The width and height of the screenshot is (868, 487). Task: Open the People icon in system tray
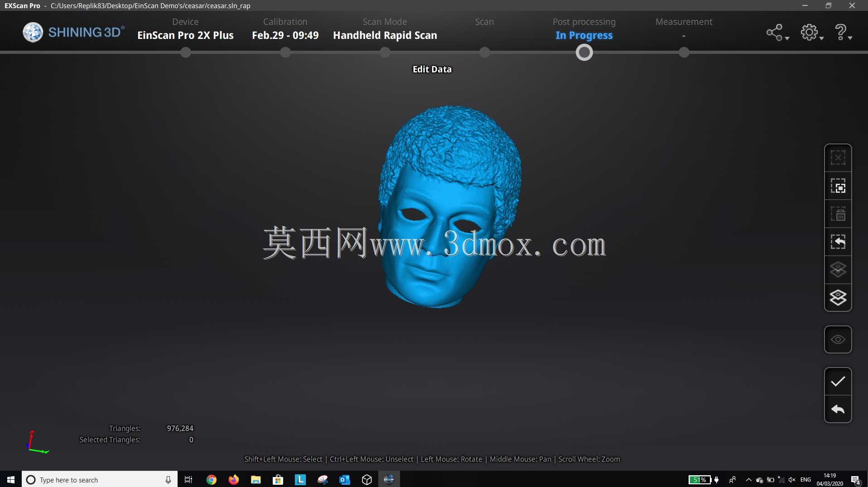coord(733,480)
